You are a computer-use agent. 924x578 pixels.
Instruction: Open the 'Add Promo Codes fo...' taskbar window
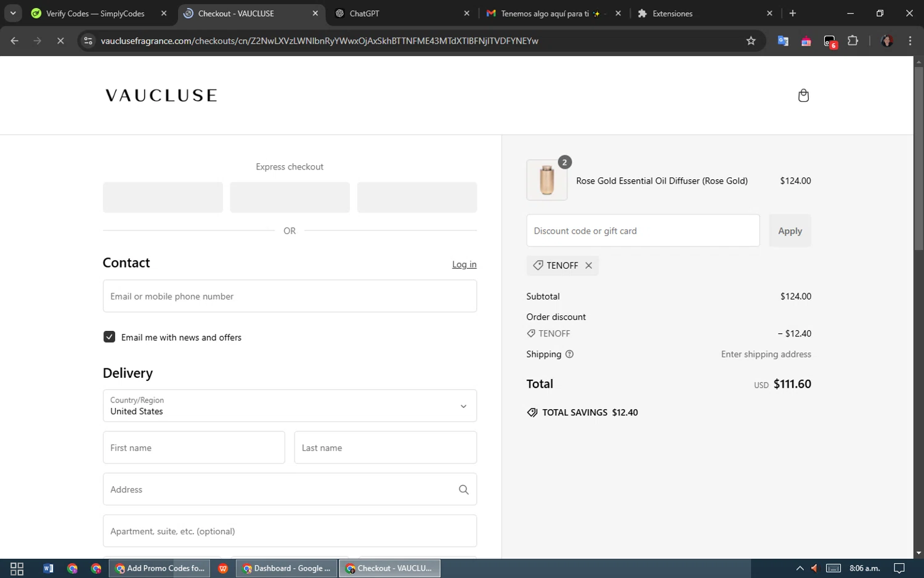(x=160, y=569)
